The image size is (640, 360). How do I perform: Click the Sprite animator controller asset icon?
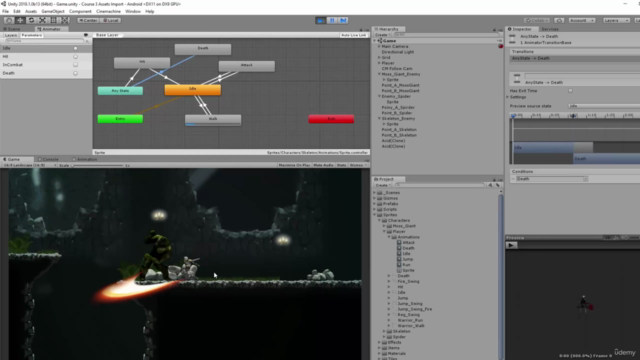[399, 270]
